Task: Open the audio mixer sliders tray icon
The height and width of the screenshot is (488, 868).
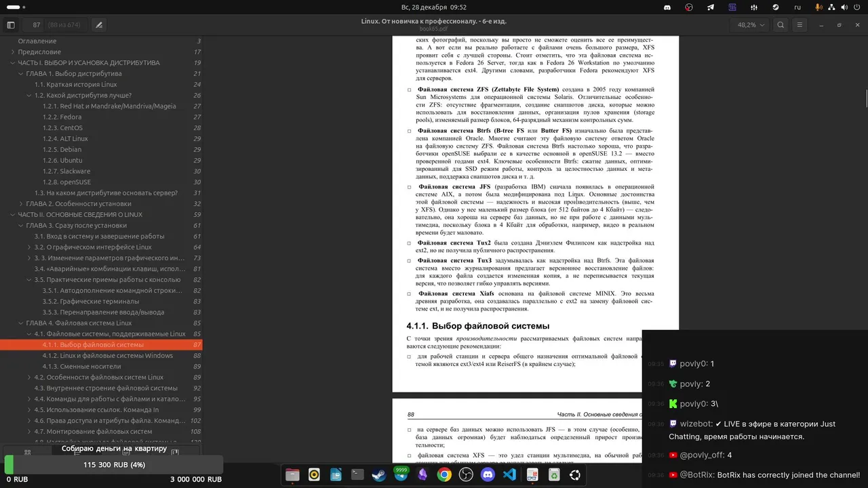Action: coord(754,7)
